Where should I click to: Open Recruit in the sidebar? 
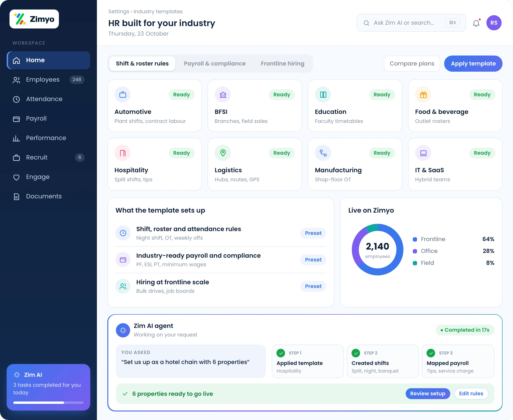coord(48,158)
